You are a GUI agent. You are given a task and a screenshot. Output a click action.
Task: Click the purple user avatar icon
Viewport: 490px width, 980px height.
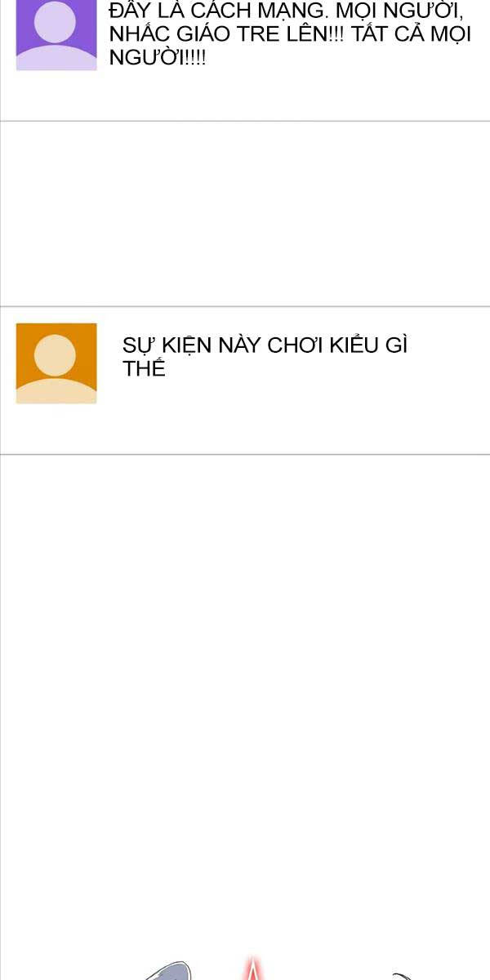coord(56,35)
